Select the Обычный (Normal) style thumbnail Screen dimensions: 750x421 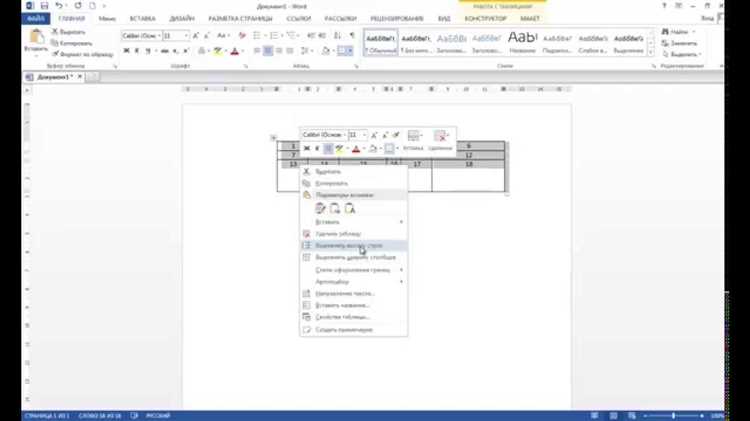(381, 43)
